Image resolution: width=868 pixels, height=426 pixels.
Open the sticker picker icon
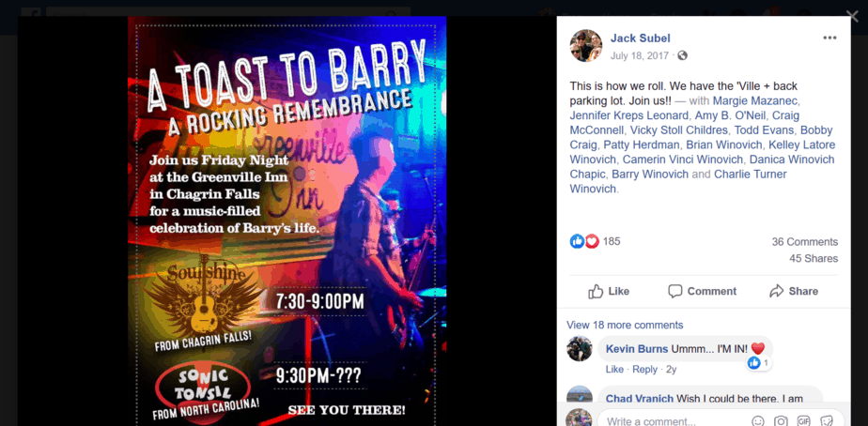[x=827, y=421]
